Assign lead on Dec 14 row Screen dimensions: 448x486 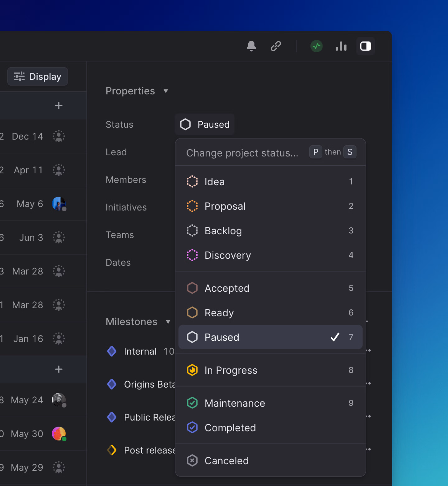pos(59,136)
